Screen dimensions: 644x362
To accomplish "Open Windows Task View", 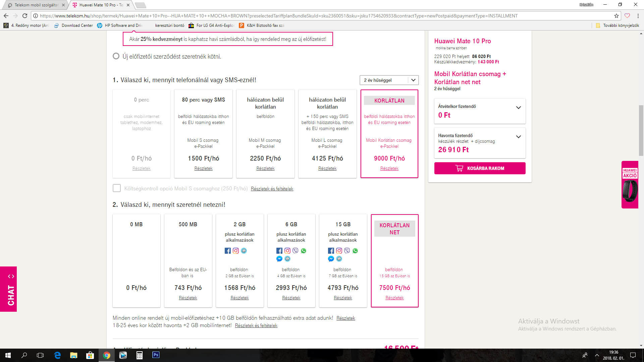I will 40,355.
